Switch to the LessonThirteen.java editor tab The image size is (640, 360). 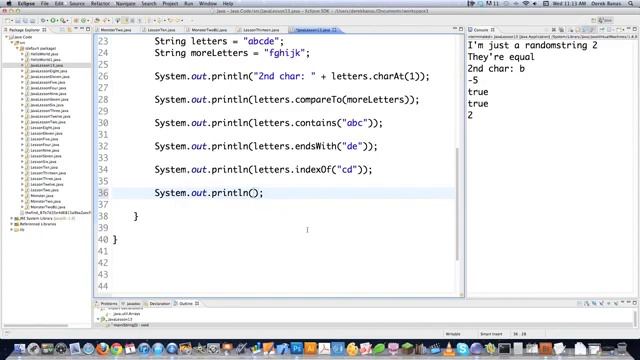(x=261, y=30)
